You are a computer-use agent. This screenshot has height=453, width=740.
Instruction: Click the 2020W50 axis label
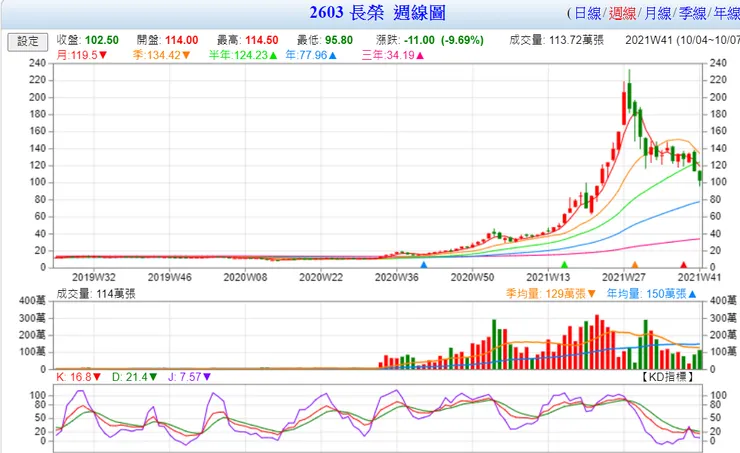(472, 277)
